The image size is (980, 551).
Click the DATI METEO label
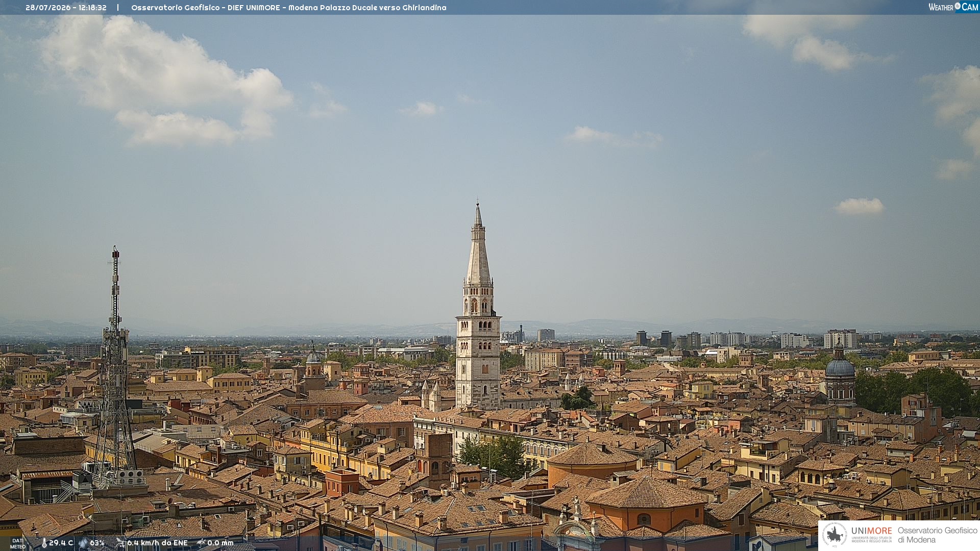[x=17, y=543]
